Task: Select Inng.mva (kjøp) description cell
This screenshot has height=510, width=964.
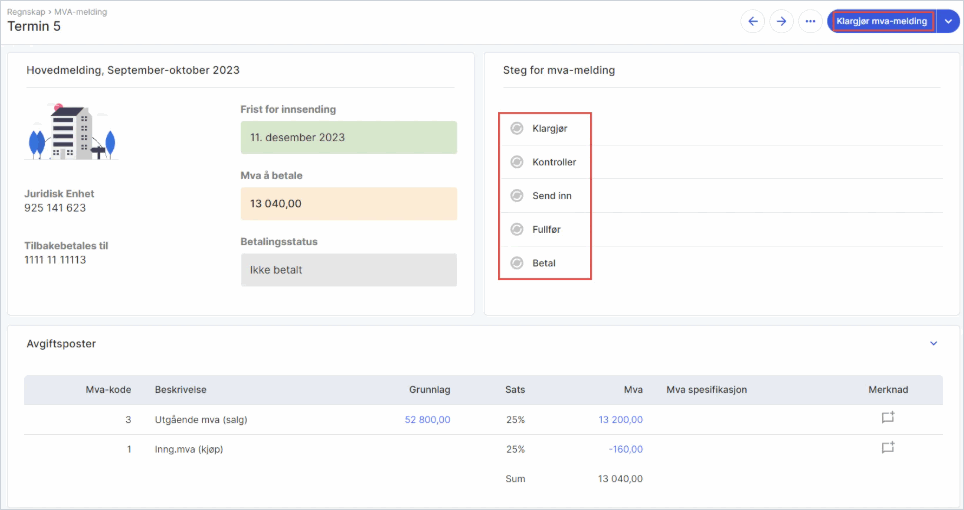Action: 189,449
